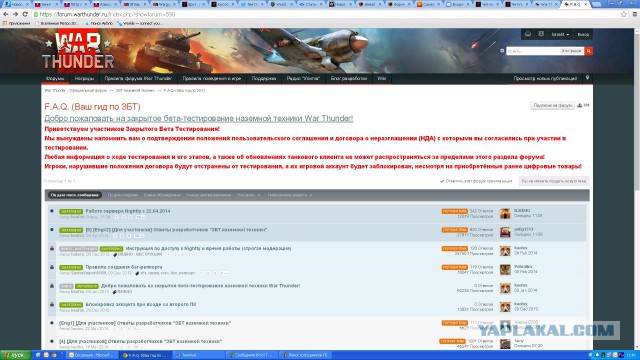Viewport: 640px width, 360px height.
Task: Click the Chrome quick launch icon on taskbar
Action: (53, 355)
